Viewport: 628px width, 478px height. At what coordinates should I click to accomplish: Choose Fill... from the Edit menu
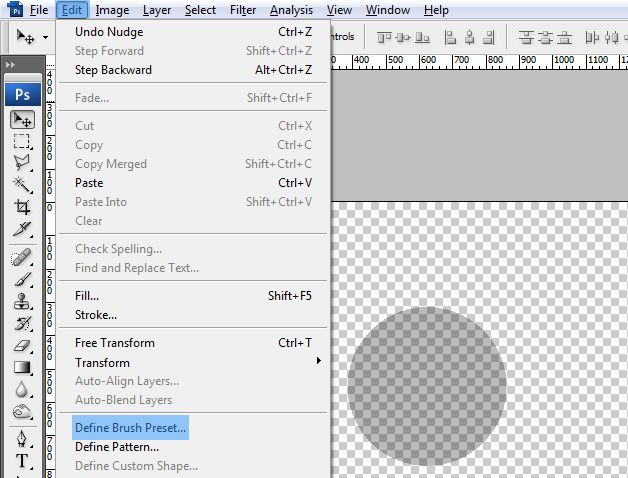tap(193, 296)
